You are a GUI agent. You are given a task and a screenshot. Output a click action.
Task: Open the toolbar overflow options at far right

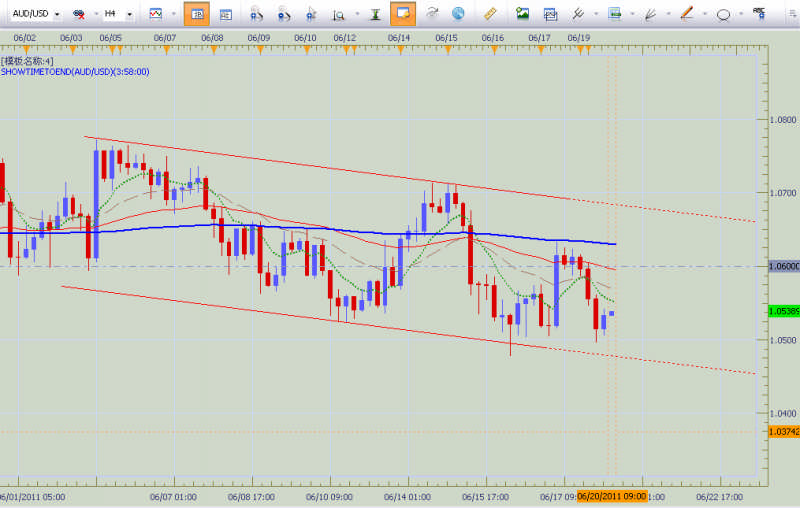click(x=793, y=14)
